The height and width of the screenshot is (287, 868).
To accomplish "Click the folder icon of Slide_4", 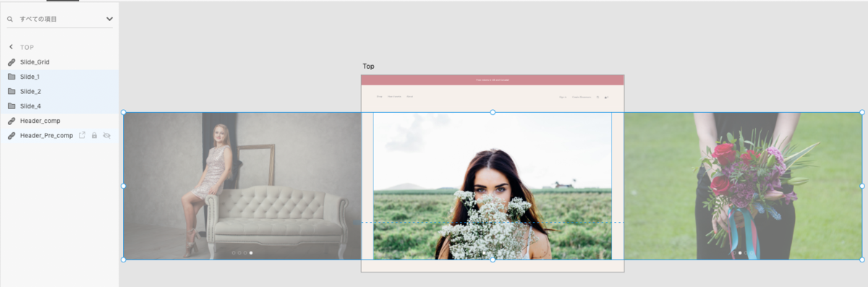I will coord(12,106).
